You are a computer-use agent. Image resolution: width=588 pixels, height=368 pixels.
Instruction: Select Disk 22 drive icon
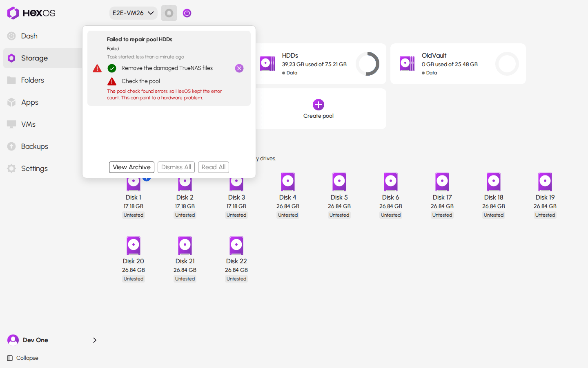coord(236,246)
